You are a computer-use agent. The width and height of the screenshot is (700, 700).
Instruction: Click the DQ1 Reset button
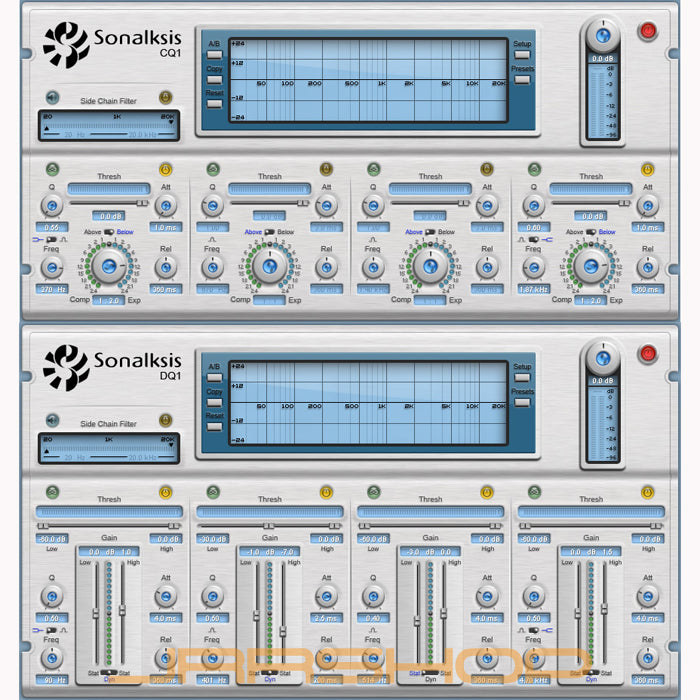[x=214, y=426]
